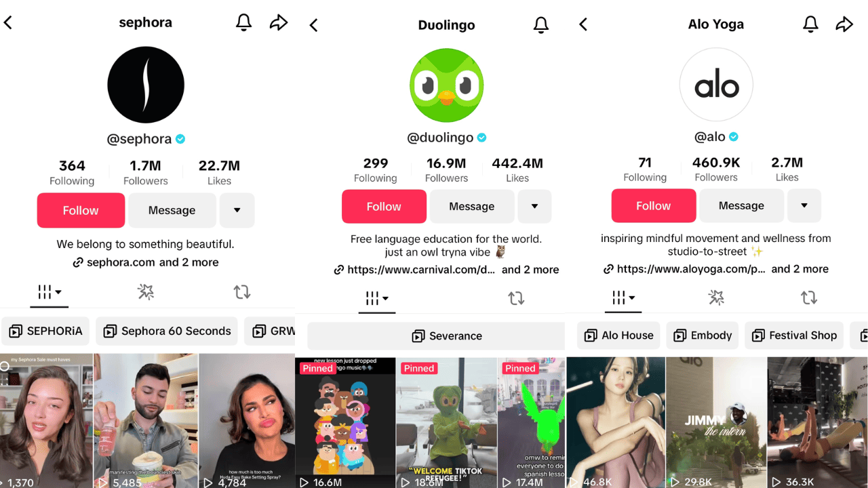Open the Alo House playlist

[x=619, y=335]
